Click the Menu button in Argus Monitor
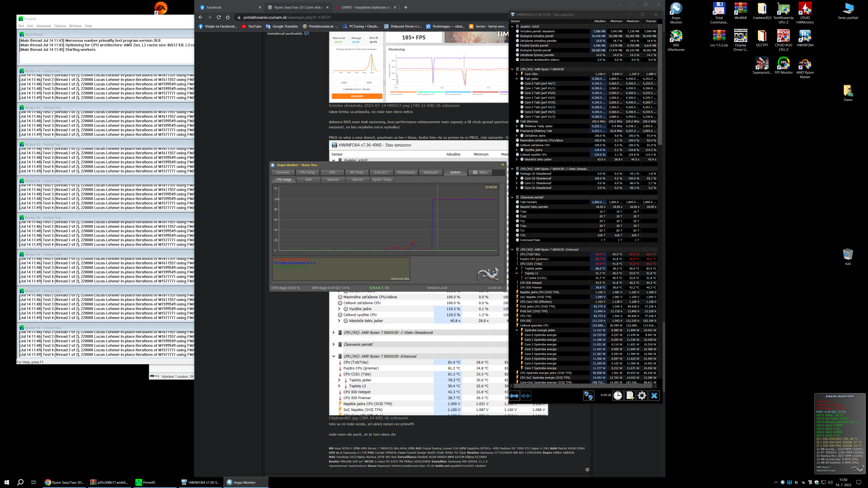Screen dimensions: 868x488 coord(480,172)
